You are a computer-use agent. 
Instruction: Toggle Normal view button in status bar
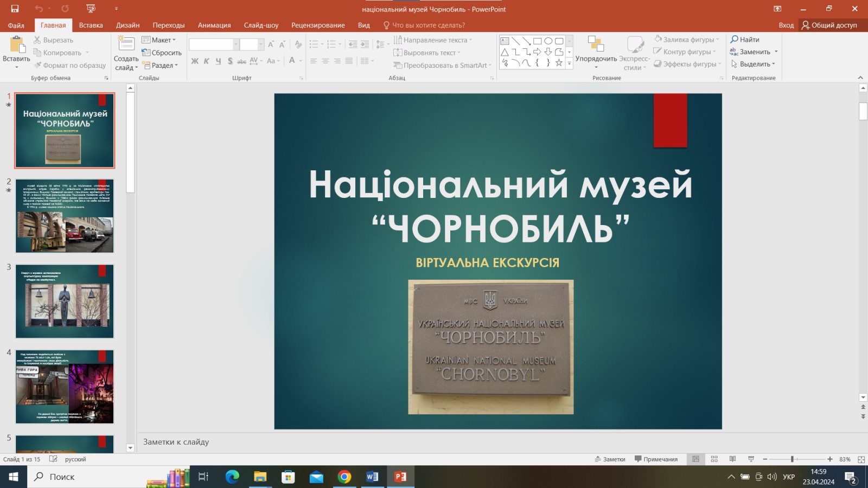(x=695, y=459)
